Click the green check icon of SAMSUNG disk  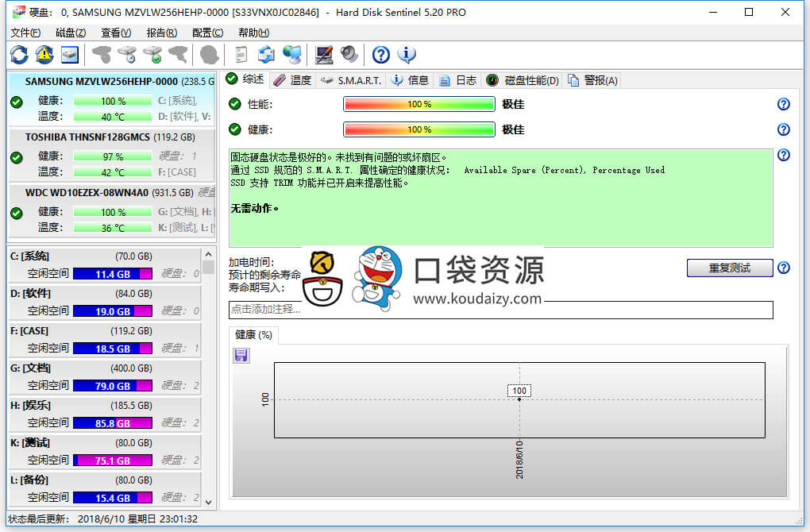pyautogui.click(x=17, y=102)
